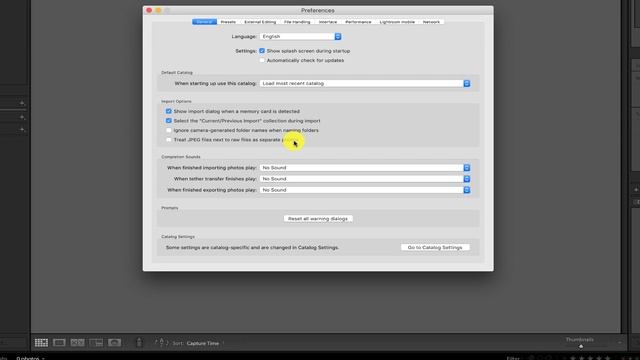
Task: Open the Presets preferences tab
Action: coord(228,22)
